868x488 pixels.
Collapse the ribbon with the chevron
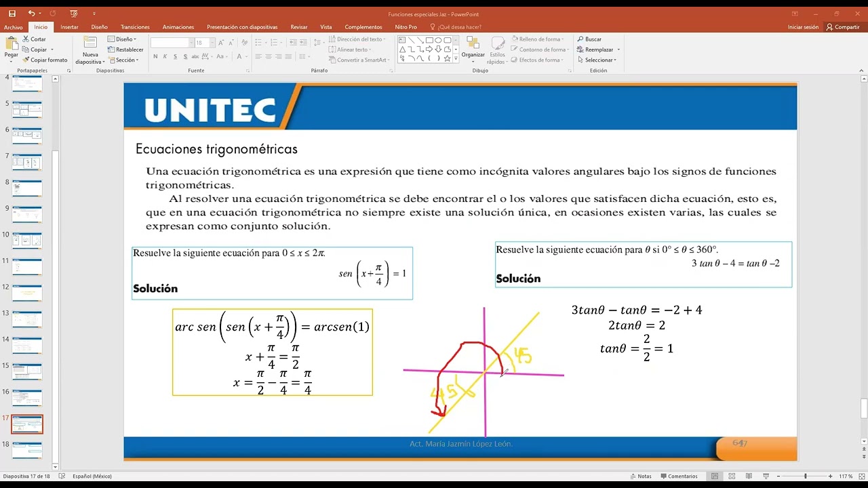[863, 69]
